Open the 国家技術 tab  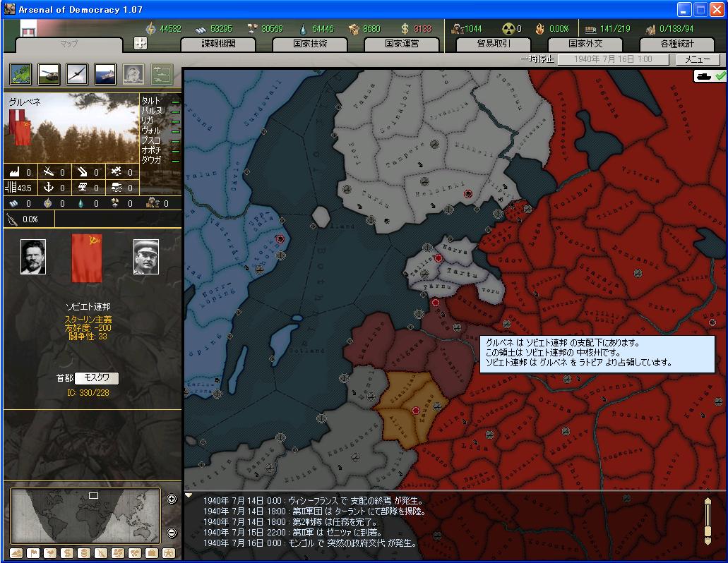coord(310,44)
